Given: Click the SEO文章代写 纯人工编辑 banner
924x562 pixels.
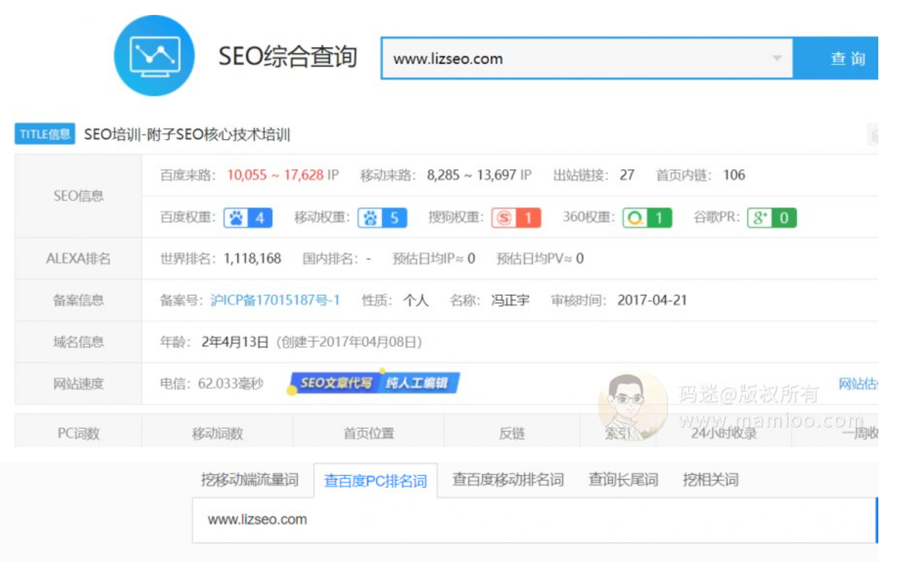Looking at the screenshot, I should (x=374, y=383).
